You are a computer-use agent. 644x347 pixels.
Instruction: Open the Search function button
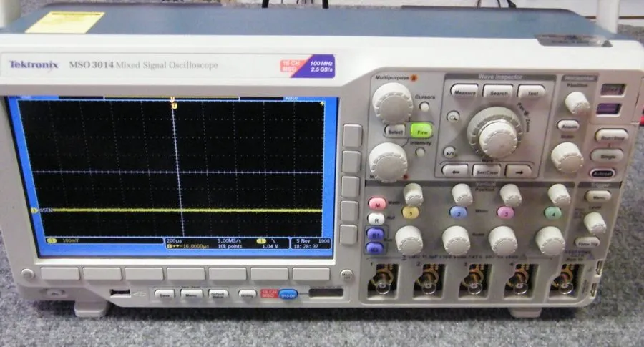coord(498,92)
